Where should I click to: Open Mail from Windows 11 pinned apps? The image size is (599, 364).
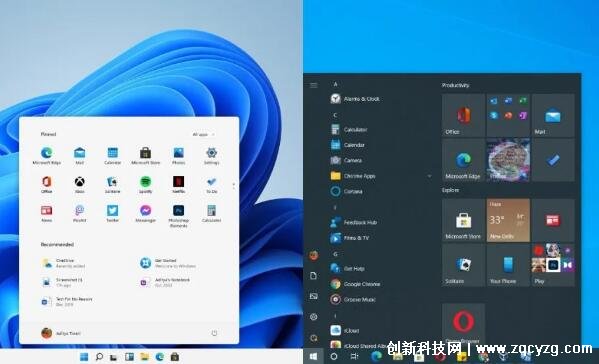pyautogui.click(x=79, y=156)
